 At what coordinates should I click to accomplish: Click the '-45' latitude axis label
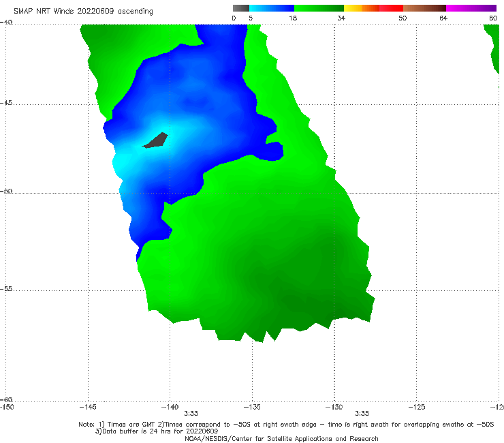6,103
